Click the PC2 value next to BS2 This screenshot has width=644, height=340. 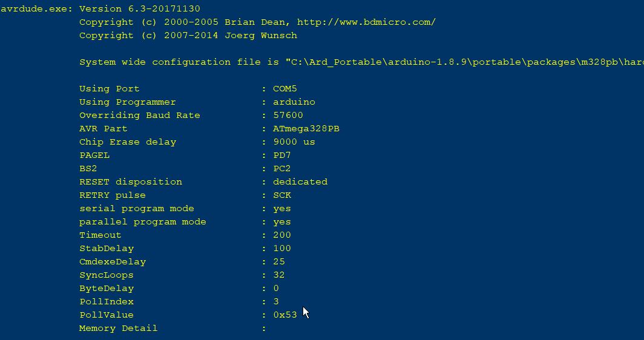pos(282,168)
